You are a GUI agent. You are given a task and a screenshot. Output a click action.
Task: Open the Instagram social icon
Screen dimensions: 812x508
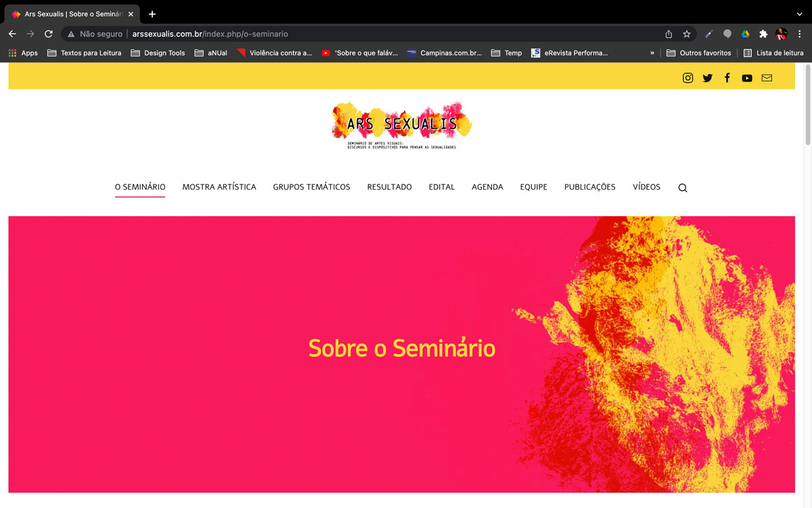pos(687,78)
